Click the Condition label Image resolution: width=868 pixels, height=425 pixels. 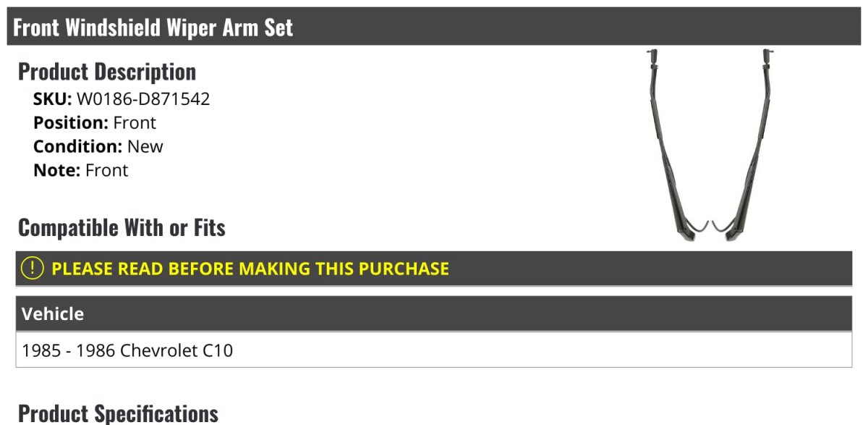click(x=78, y=146)
